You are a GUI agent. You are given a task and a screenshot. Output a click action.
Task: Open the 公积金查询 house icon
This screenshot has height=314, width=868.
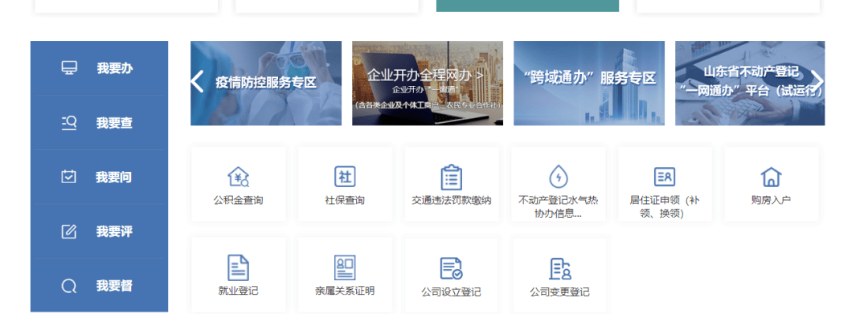[x=239, y=177]
